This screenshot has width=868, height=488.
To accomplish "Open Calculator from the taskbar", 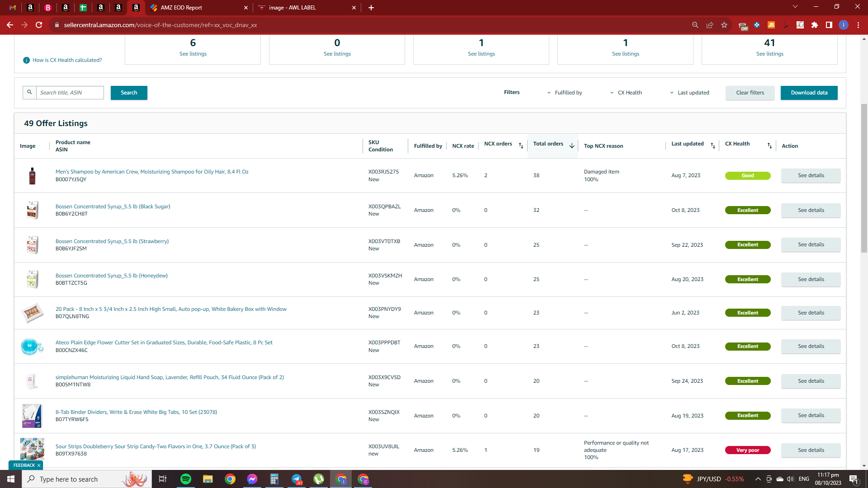I will [x=274, y=479].
